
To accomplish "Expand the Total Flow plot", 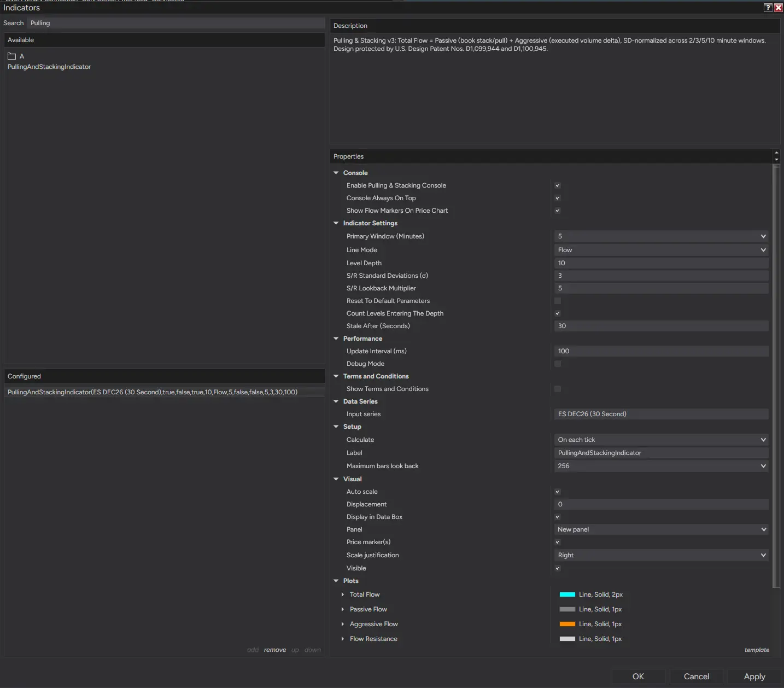I will [343, 594].
